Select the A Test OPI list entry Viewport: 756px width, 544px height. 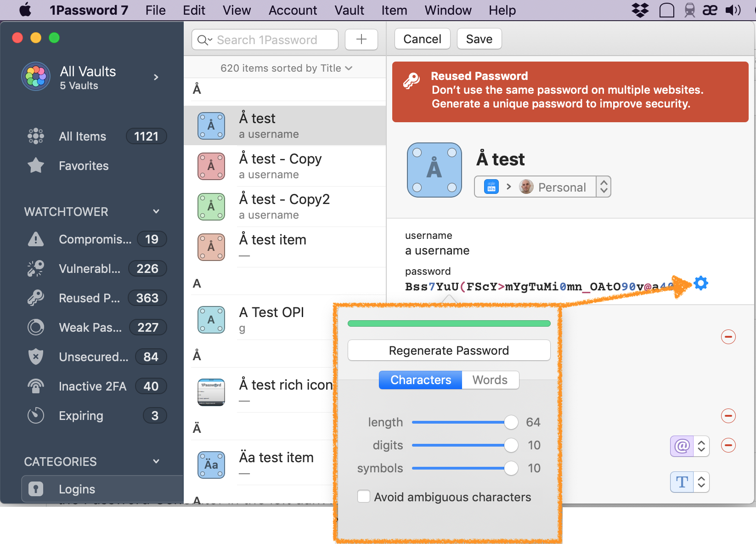pyautogui.click(x=285, y=320)
